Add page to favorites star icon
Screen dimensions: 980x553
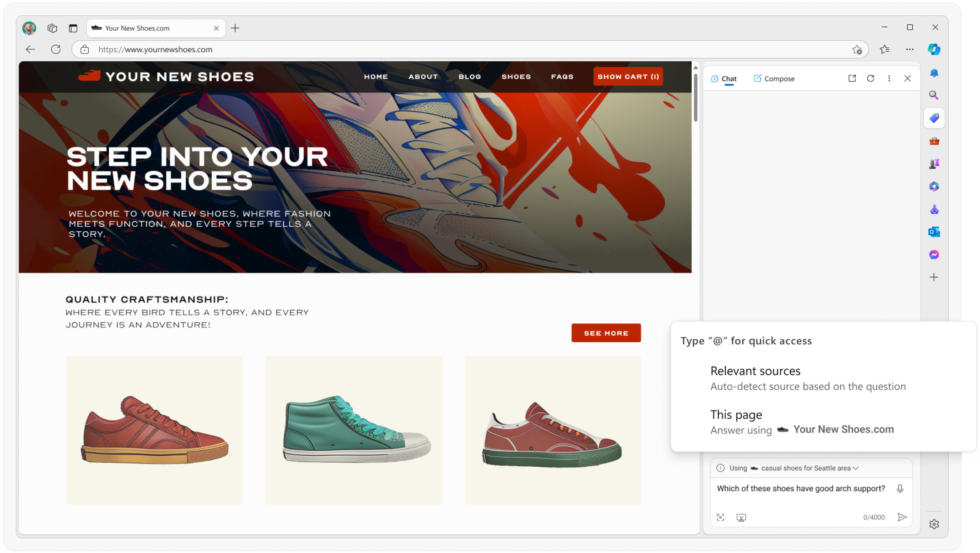tap(857, 50)
